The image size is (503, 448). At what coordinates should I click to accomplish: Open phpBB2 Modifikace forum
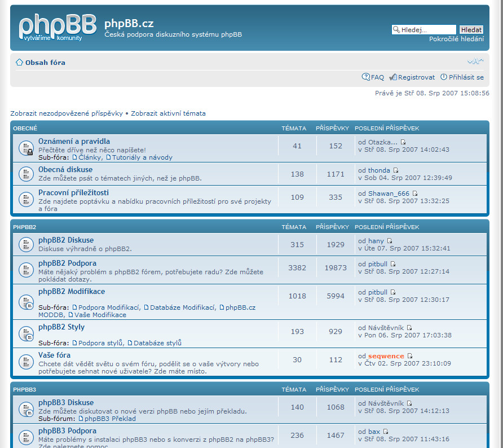(72, 291)
